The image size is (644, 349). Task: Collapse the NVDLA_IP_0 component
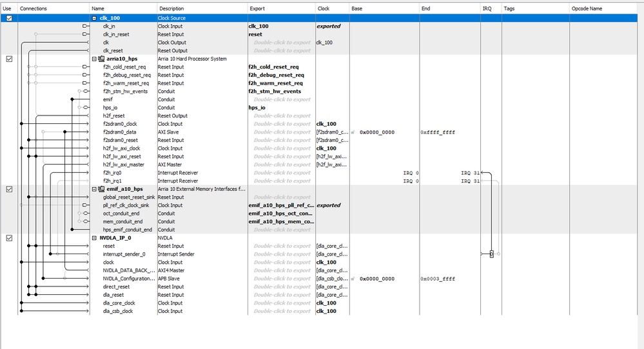coord(94,238)
